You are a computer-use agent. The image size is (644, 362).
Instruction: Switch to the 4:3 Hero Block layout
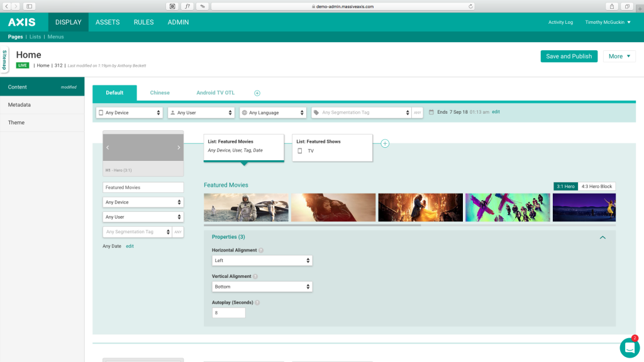[596, 186]
